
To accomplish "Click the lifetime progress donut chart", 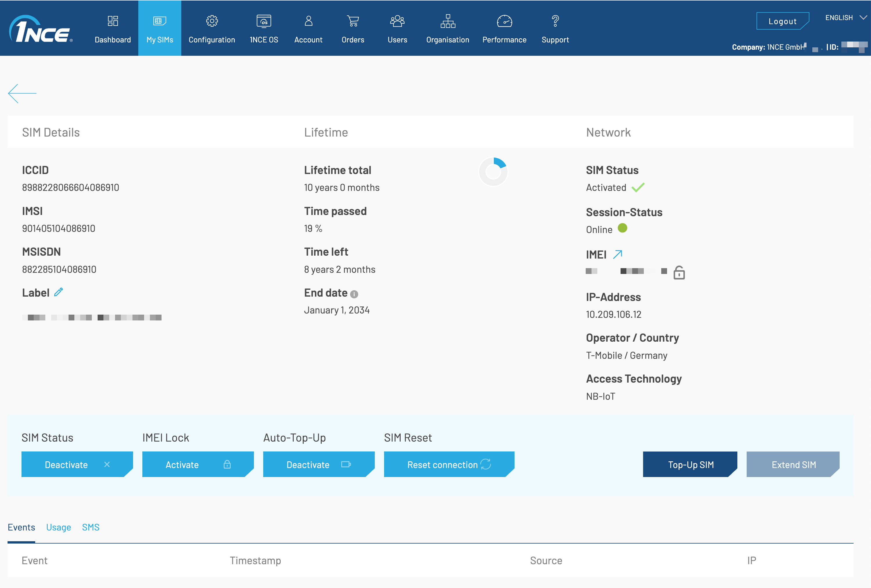I will coord(493,172).
